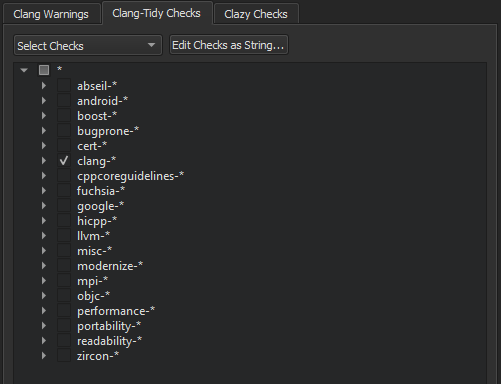501x384 pixels.
Task: Enable the boost-* checkbox
Action: click(64, 116)
